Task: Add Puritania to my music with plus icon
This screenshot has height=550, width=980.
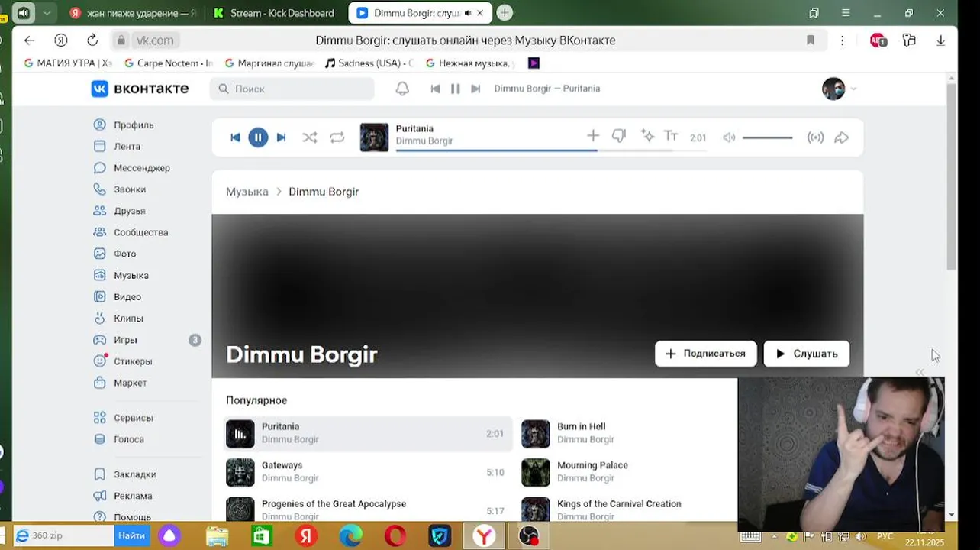Action: (x=593, y=136)
